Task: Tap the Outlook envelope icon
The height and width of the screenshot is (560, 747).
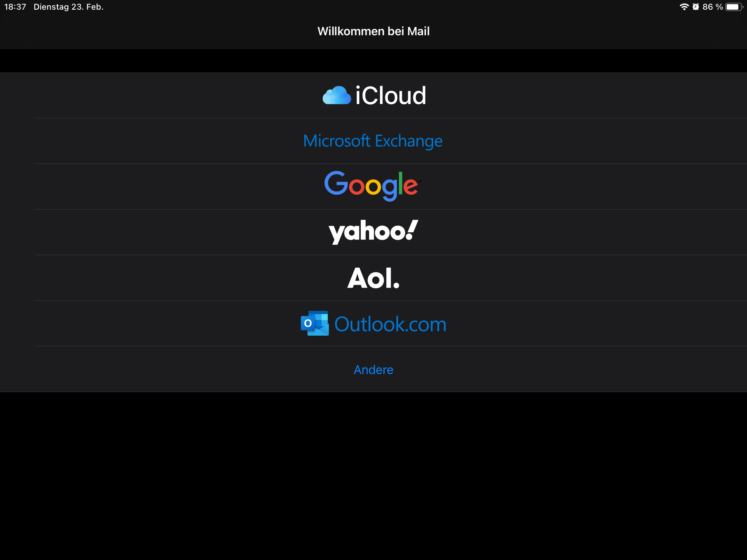Action: [x=315, y=324]
